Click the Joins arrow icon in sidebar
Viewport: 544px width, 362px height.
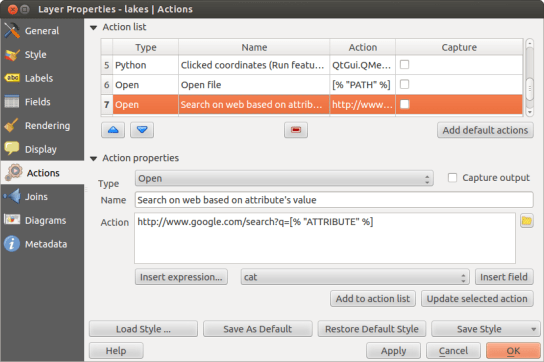tap(12, 196)
